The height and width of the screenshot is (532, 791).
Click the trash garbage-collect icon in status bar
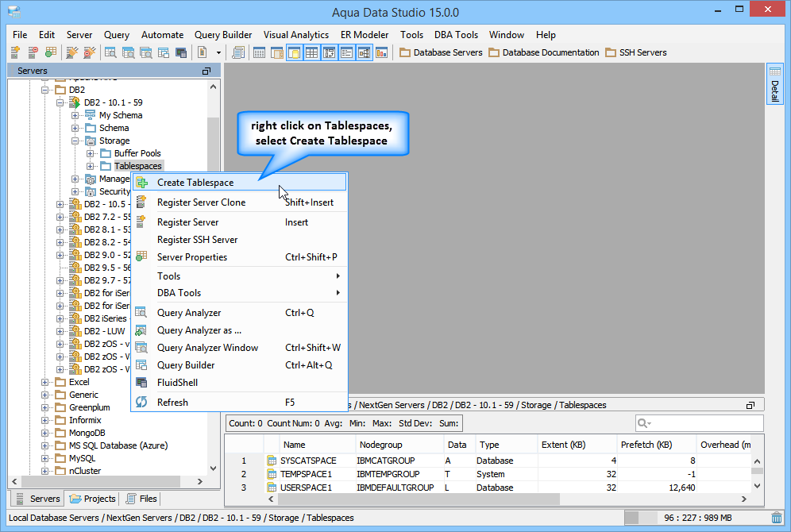(x=777, y=518)
